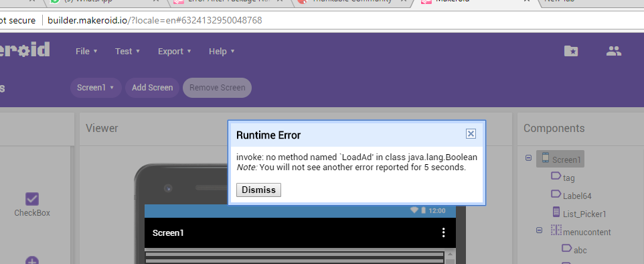Switch to the Thunkable Community tab
The height and width of the screenshot is (264, 644).
coord(351,1)
